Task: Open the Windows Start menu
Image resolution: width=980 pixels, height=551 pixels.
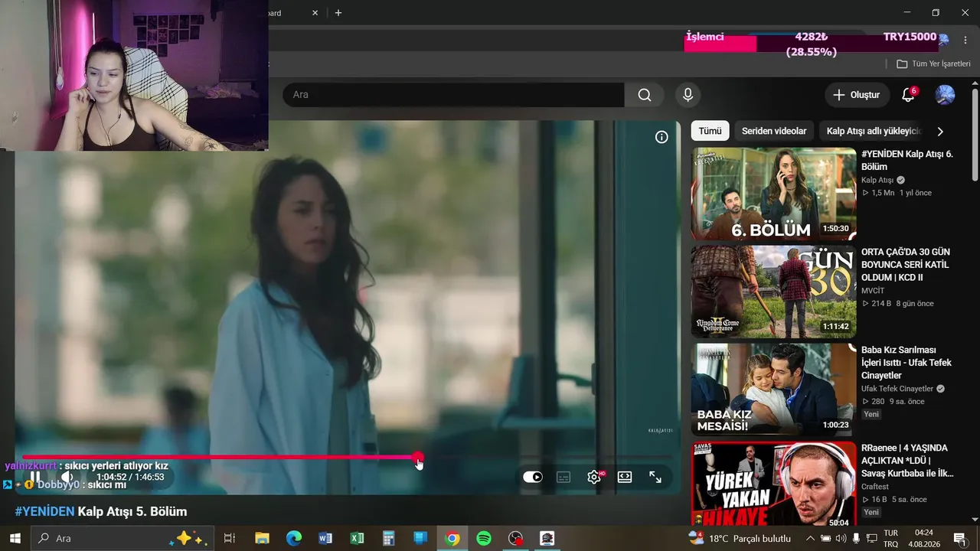Action: (15, 538)
